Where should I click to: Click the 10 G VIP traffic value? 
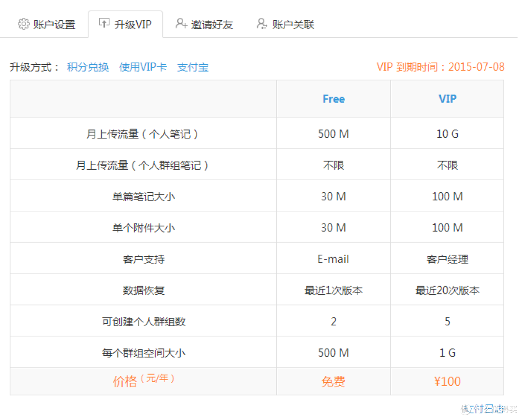click(448, 134)
